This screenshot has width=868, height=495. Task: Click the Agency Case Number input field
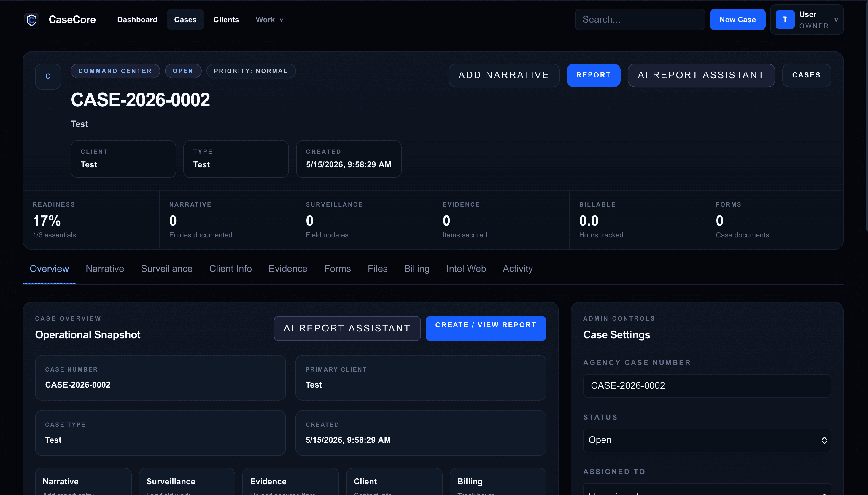coord(707,385)
